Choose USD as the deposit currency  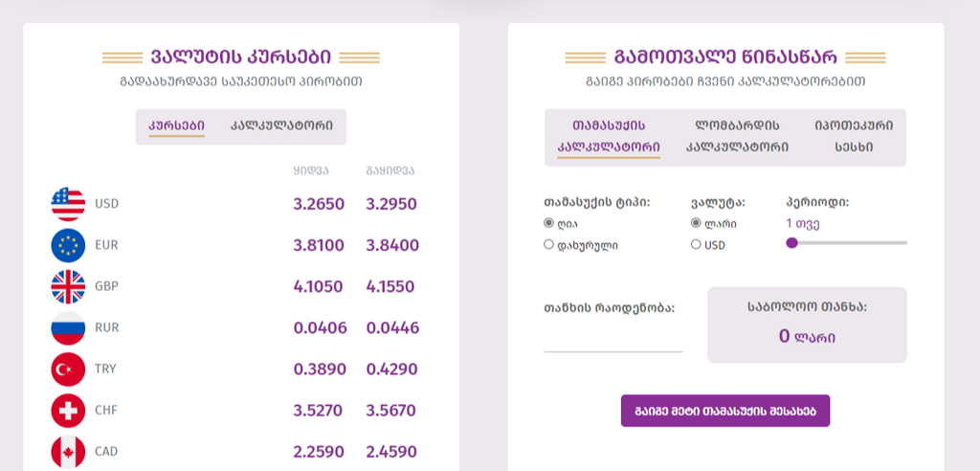(x=697, y=245)
